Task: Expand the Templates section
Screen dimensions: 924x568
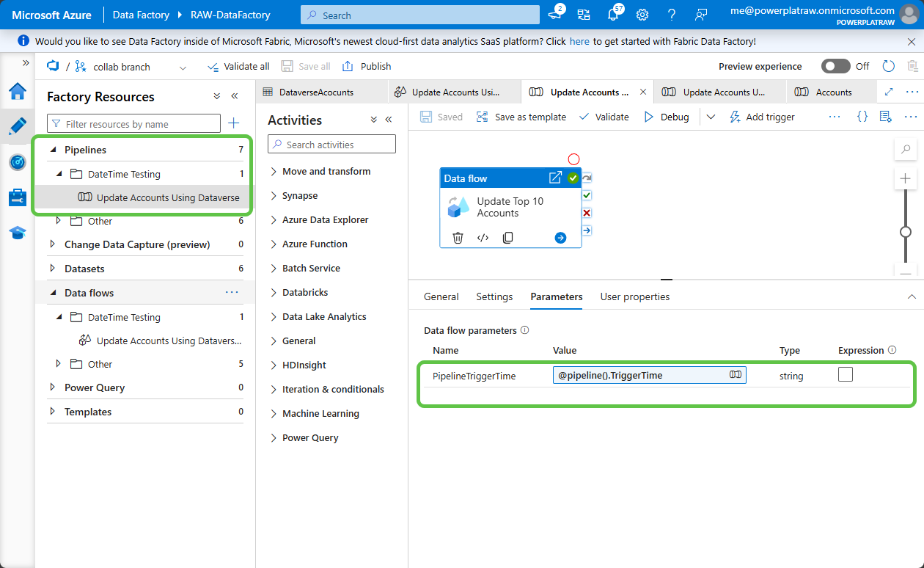Action: [x=52, y=412]
